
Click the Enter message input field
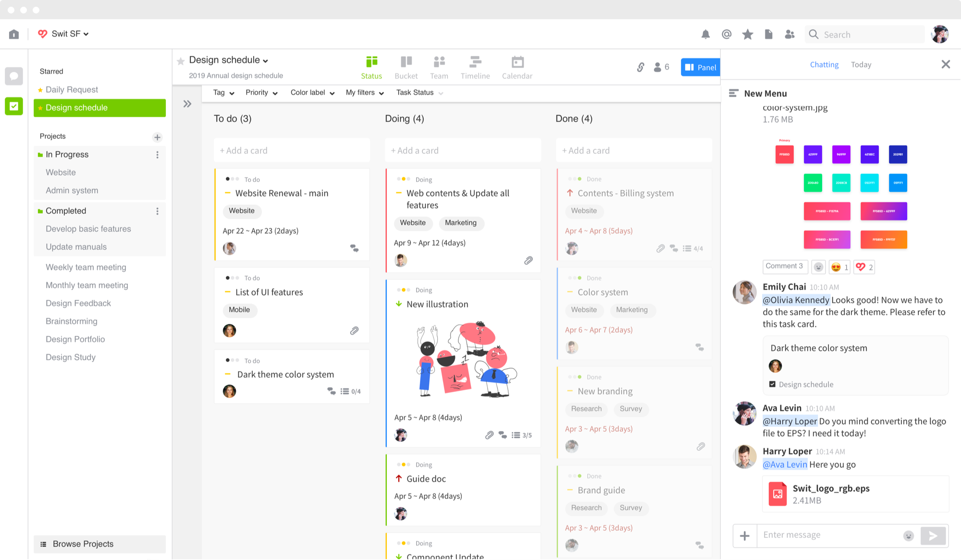coord(826,535)
